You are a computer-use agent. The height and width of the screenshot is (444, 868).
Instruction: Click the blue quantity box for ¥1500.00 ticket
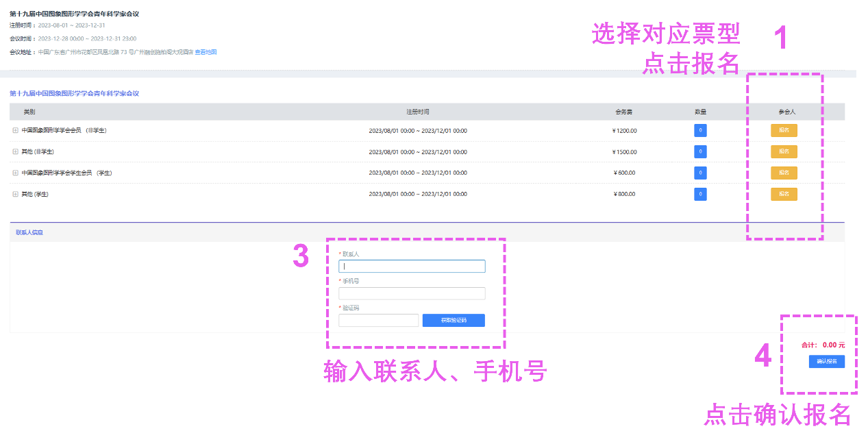(700, 151)
